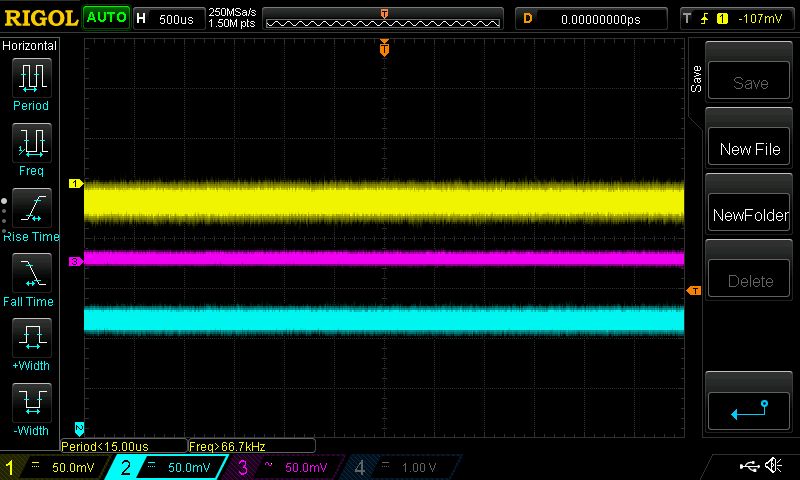The image size is (800, 480).
Task: Click the magenta channel 3 ground marker
Action: tap(76, 261)
